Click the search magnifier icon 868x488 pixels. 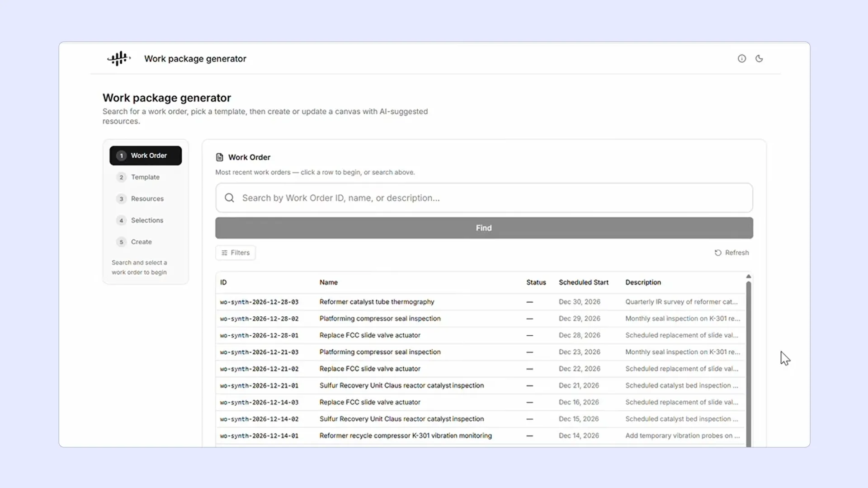(x=230, y=198)
